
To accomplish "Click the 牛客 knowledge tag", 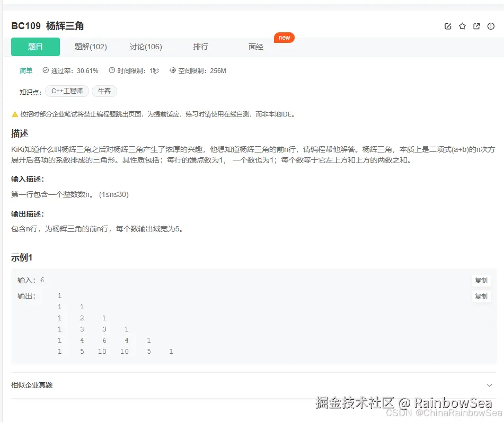I will tap(104, 91).
